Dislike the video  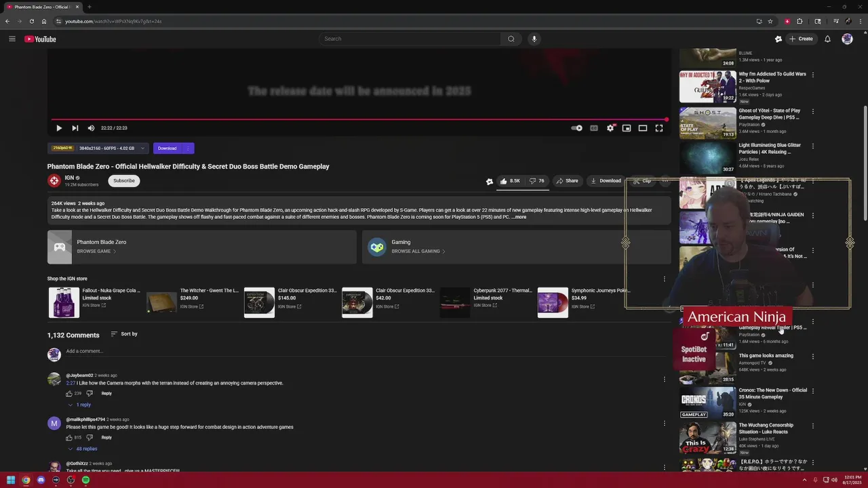(x=536, y=181)
